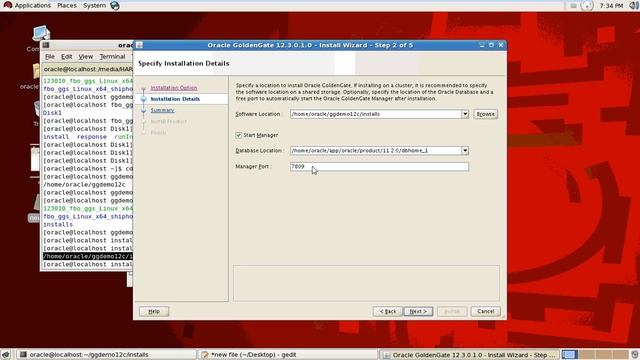Maximize the Install Wizard window
This screenshot has width=640, height=360.
click(x=491, y=45)
